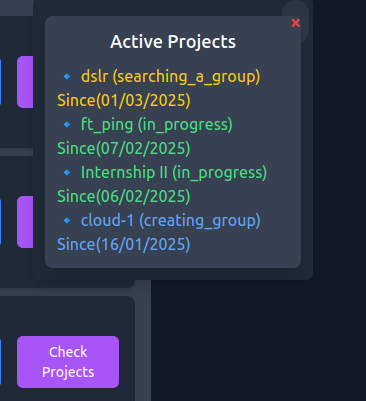Click the Active Projects heading
The width and height of the screenshot is (366, 401).
[173, 42]
